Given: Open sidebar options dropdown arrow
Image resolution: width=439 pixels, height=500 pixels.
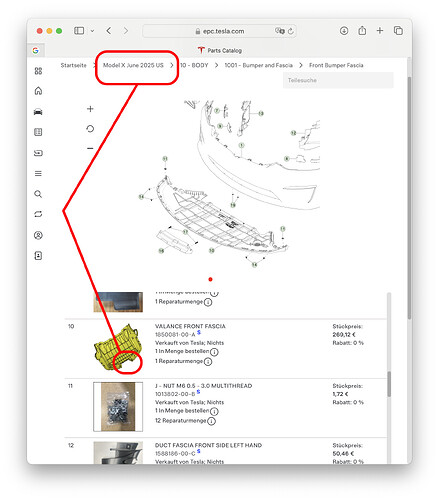Looking at the screenshot, I should pos(92,31).
